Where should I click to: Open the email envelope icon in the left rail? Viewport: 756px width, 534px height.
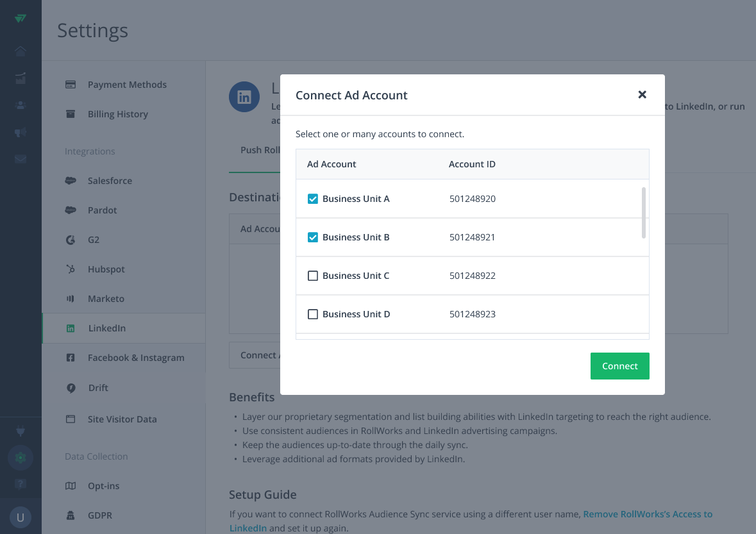[x=21, y=159]
